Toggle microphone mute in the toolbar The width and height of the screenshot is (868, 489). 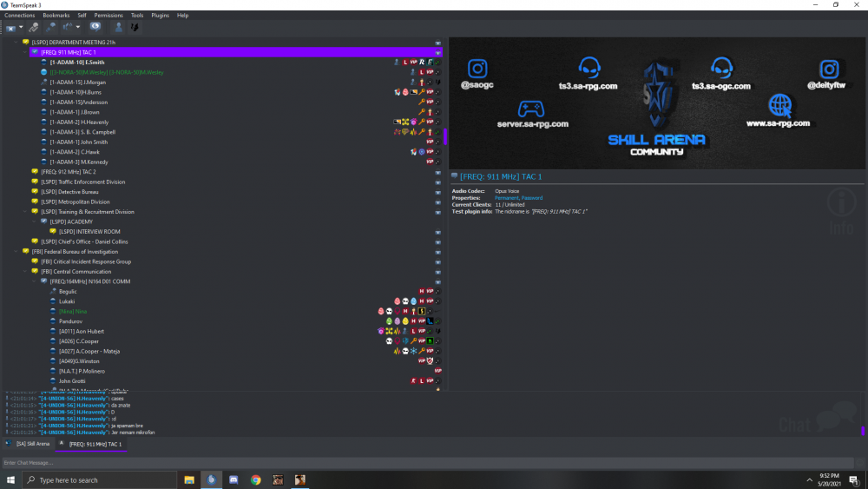50,27
